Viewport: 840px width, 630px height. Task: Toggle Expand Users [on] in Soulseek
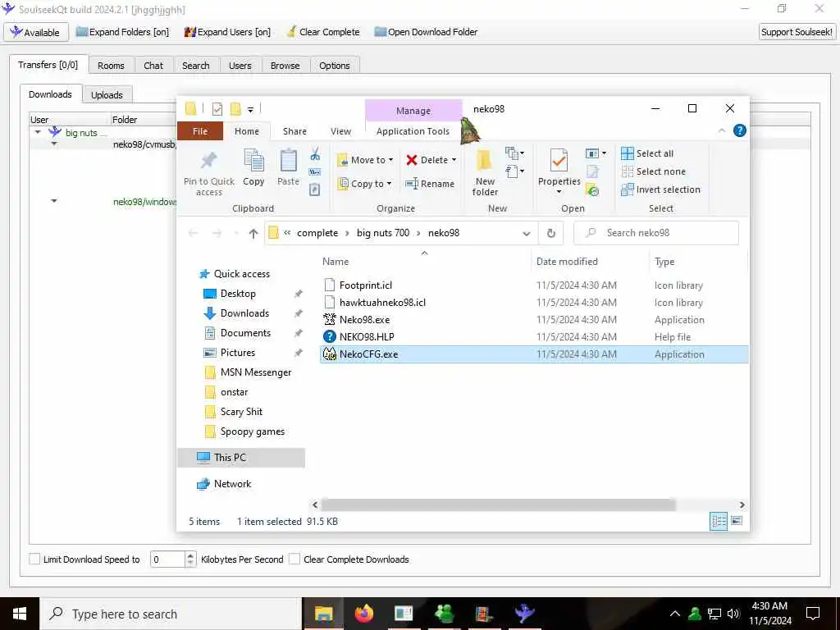(227, 32)
